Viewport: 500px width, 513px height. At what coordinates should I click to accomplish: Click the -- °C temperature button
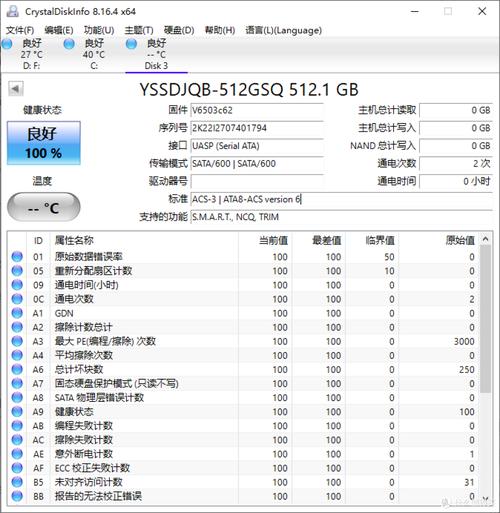44,207
